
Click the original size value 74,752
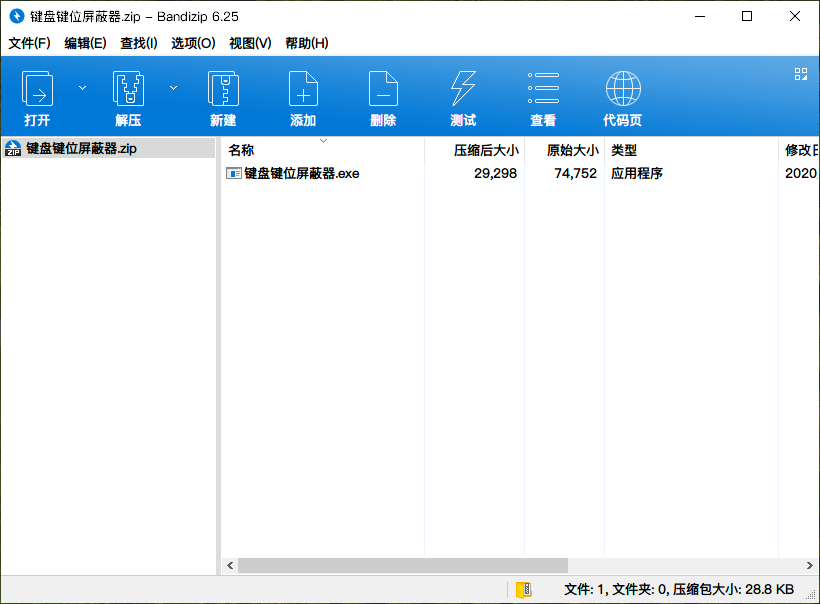pyautogui.click(x=575, y=173)
